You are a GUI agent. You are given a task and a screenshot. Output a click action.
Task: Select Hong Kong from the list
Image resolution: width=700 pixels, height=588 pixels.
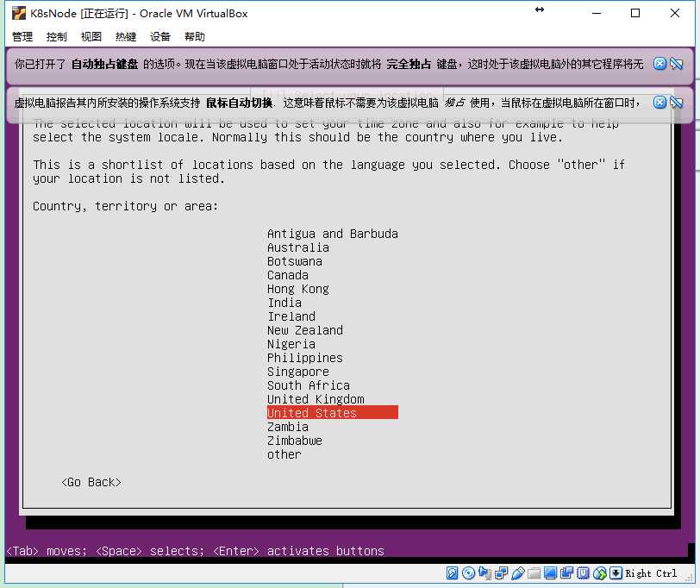pos(298,290)
